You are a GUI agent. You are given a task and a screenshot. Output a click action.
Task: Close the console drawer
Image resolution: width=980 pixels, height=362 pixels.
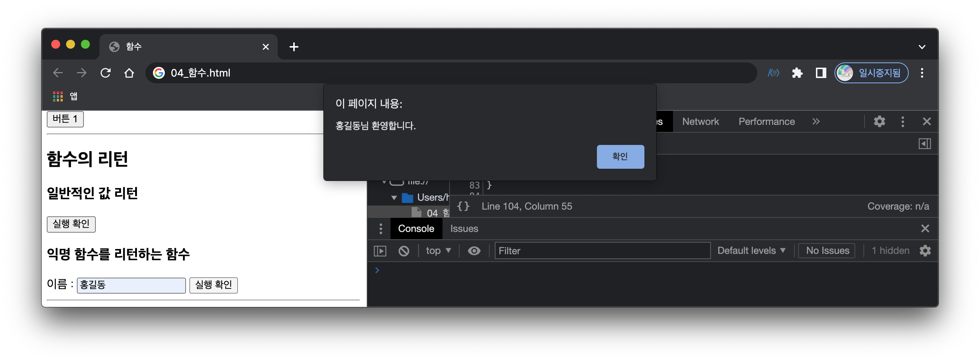(x=925, y=229)
